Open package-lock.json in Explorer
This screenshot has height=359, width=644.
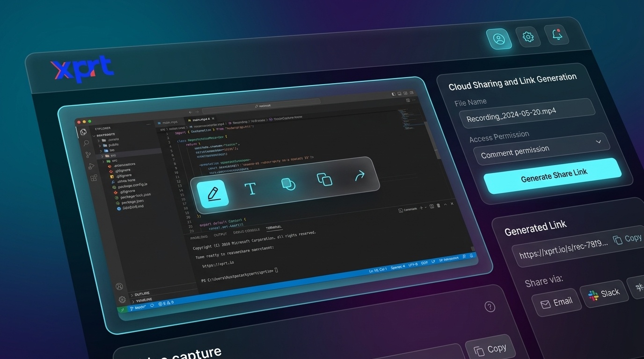tap(136, 196)
